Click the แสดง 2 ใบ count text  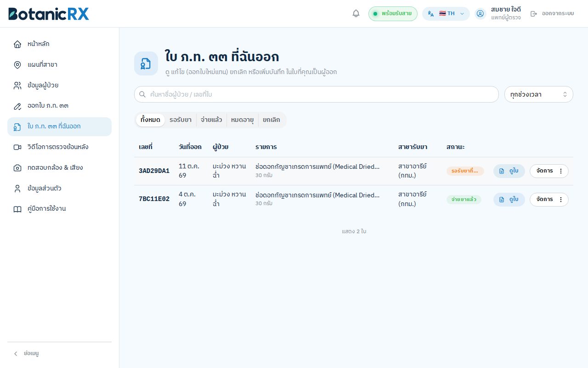354,231
